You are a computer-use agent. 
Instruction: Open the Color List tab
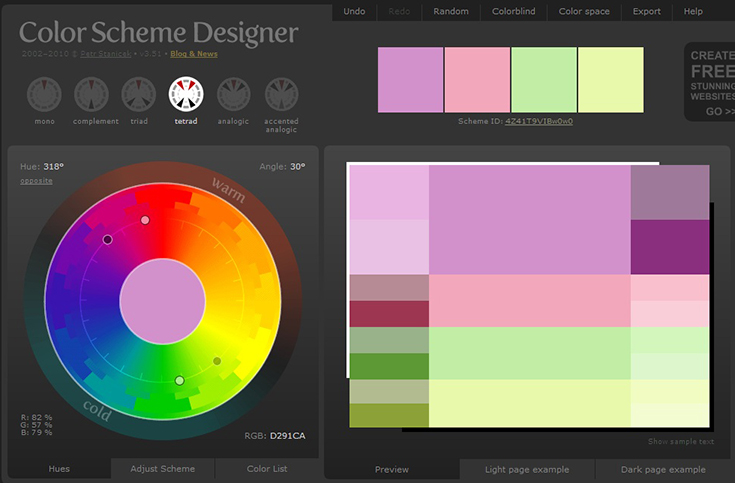pyautogui.click(x=266, y=469)
